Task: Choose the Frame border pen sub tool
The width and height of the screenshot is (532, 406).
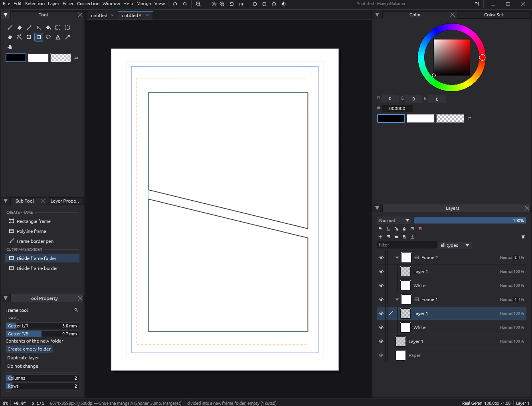Action: click(x=42, y=241)
